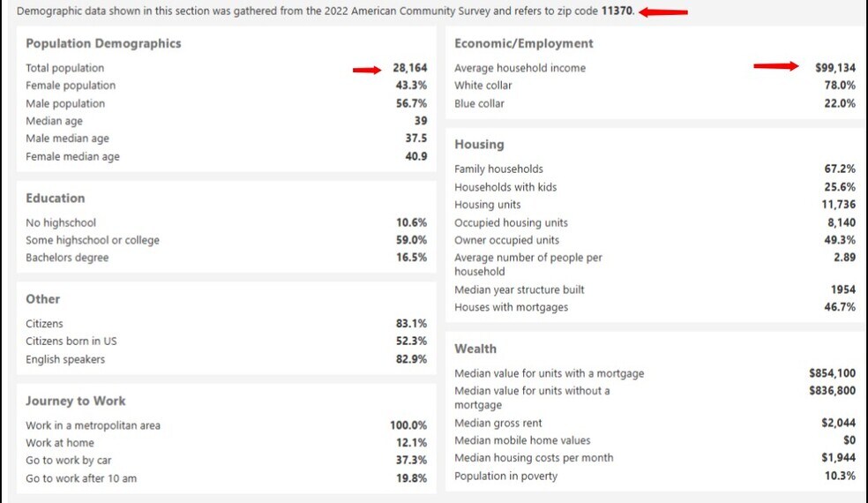
Task: Click the English speakers label
Action: click(65, 359)
